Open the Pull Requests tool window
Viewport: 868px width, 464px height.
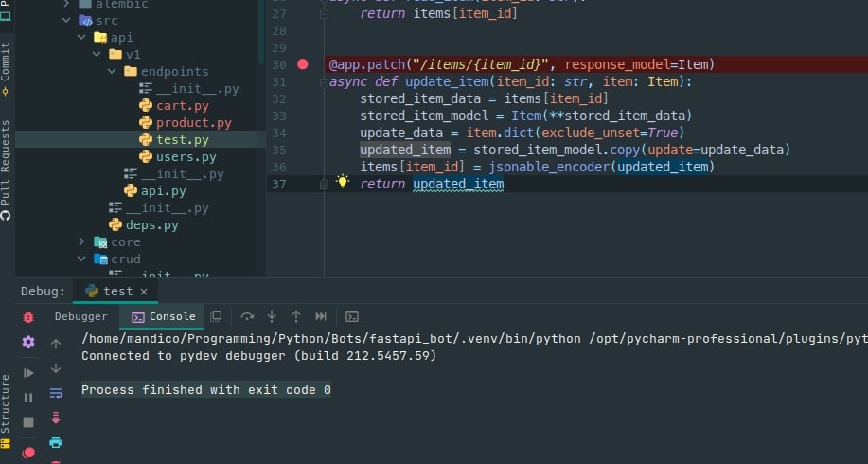(6, 170)
